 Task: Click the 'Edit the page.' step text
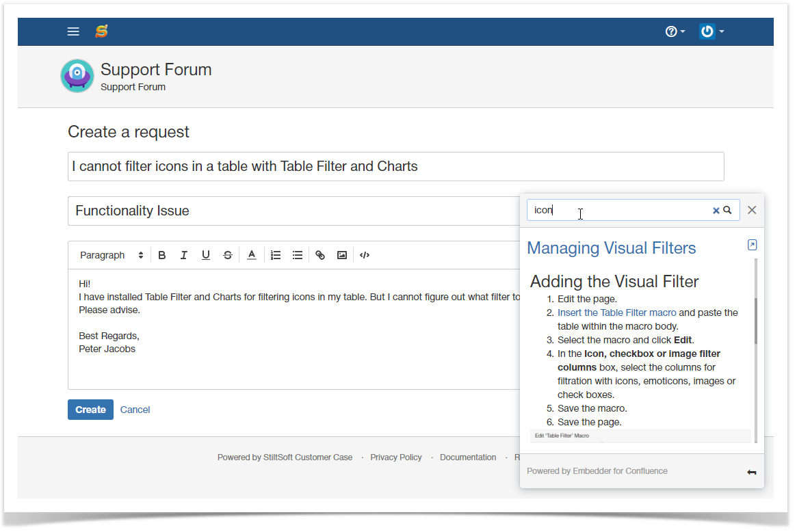tap(587, 299)
